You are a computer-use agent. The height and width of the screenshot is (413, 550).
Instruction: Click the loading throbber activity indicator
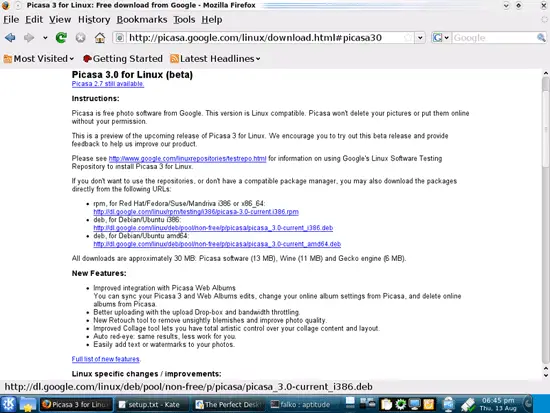544,20
